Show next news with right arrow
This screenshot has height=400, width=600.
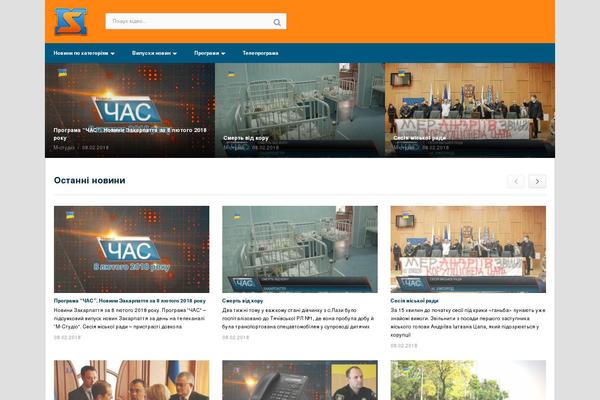[537, 181]
